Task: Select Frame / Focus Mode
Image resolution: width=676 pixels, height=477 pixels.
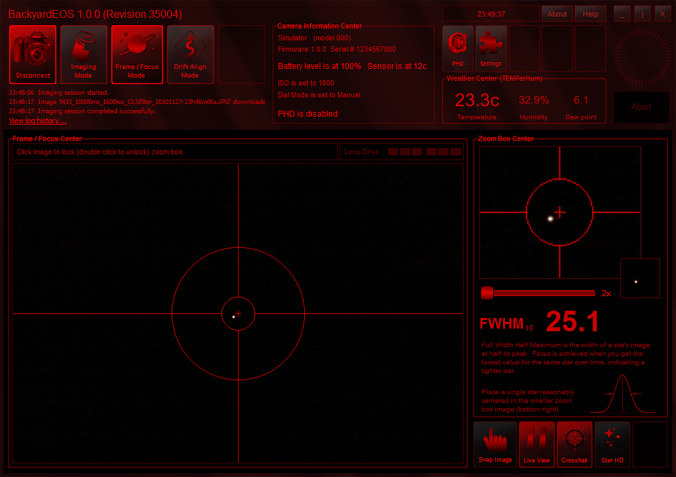Action: coord(137,54)
